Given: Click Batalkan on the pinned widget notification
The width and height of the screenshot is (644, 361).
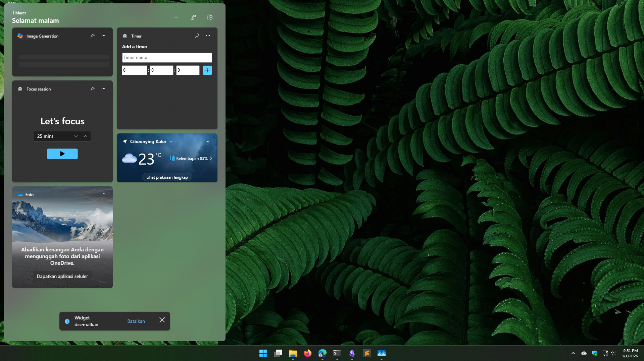Looking at the screenshot, I should pyautogui.click(x=136, y=321).
